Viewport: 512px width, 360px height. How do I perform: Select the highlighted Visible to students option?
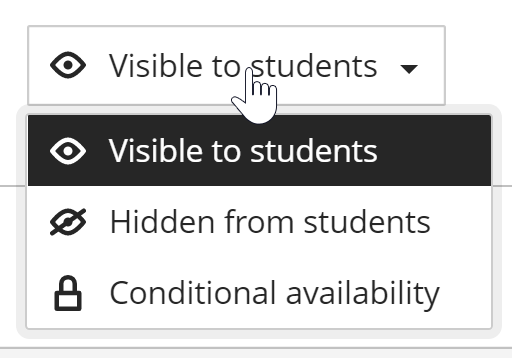259,151
